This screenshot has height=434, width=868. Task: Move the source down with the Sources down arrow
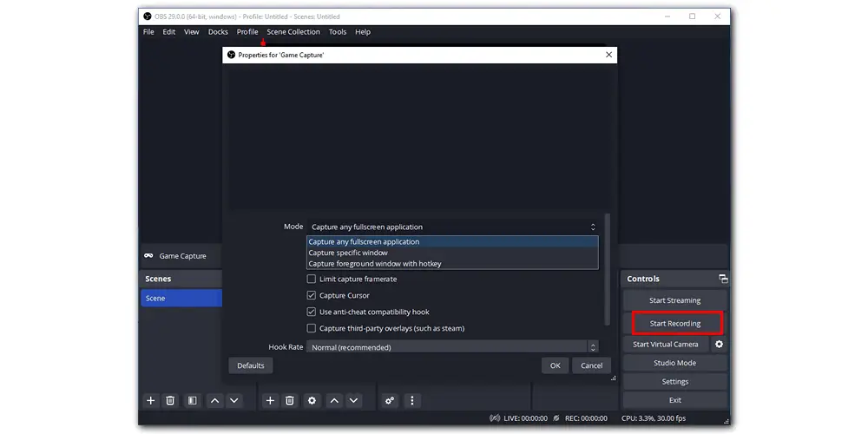tap(354, 400)
